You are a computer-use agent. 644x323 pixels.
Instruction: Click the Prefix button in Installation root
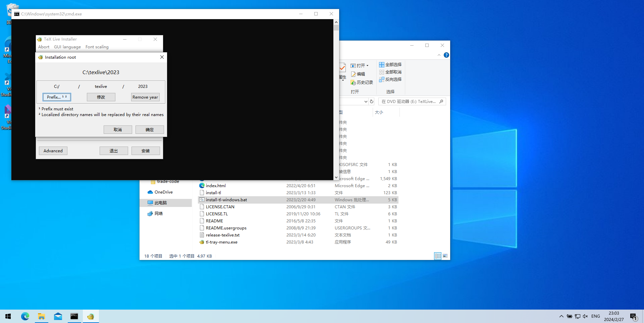coord(57,97)
